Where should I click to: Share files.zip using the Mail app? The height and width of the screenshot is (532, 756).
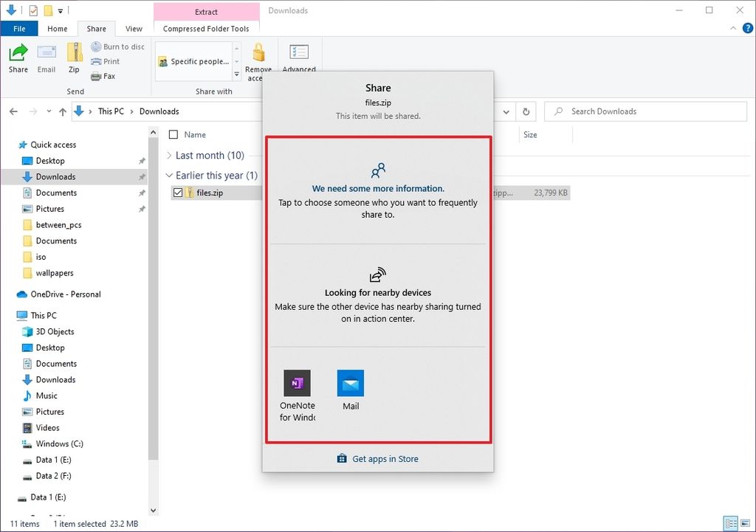coord(350,384)
